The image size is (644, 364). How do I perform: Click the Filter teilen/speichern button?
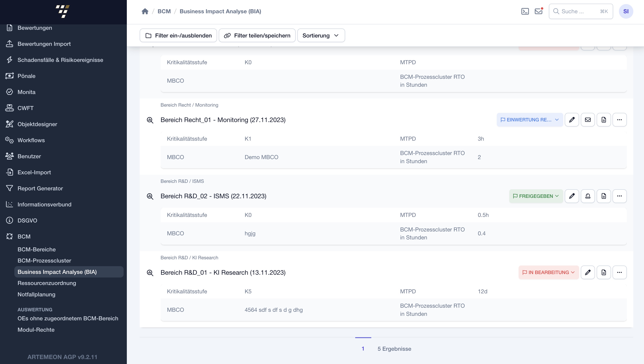click(257, 36)
